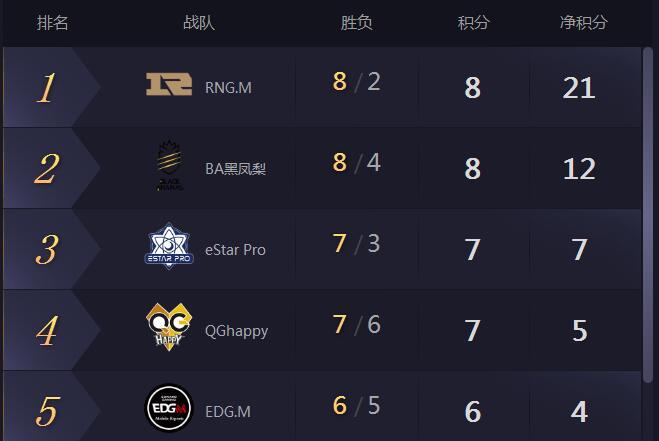Screen dimensions: 659x441
Task: Open the eStar Pro team name link
Action: pyautogui.click(x=235, y=249)
